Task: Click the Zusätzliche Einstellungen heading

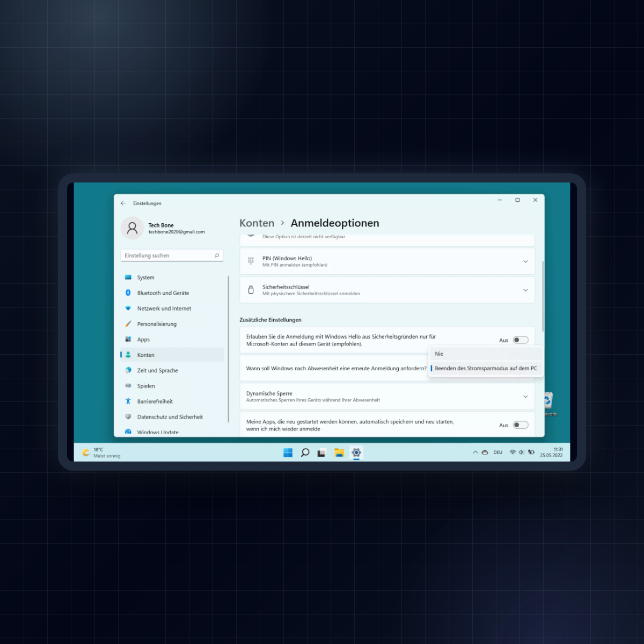Action: 270,320
